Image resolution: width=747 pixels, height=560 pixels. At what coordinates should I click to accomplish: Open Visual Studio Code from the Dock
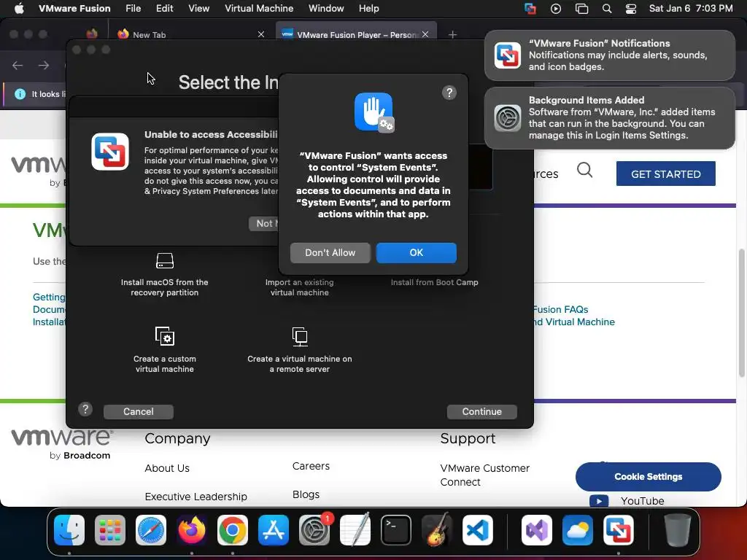tap(477, 530)
